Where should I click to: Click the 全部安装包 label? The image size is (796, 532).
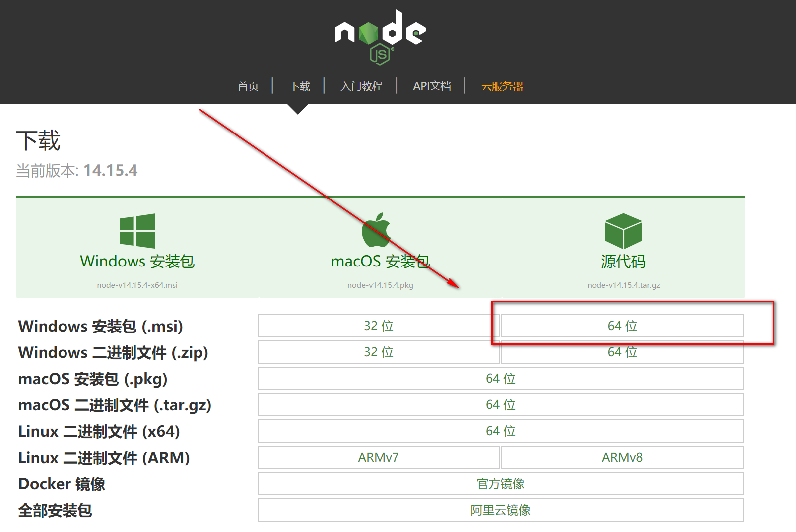point(55,510)
